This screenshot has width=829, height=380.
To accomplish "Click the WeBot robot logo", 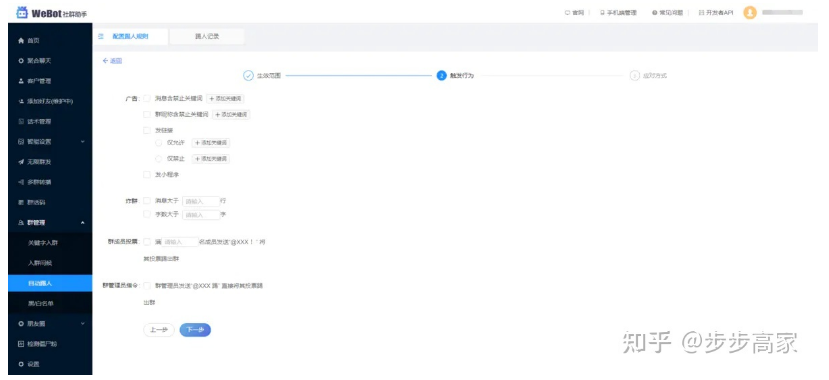I will pos(22,13).
